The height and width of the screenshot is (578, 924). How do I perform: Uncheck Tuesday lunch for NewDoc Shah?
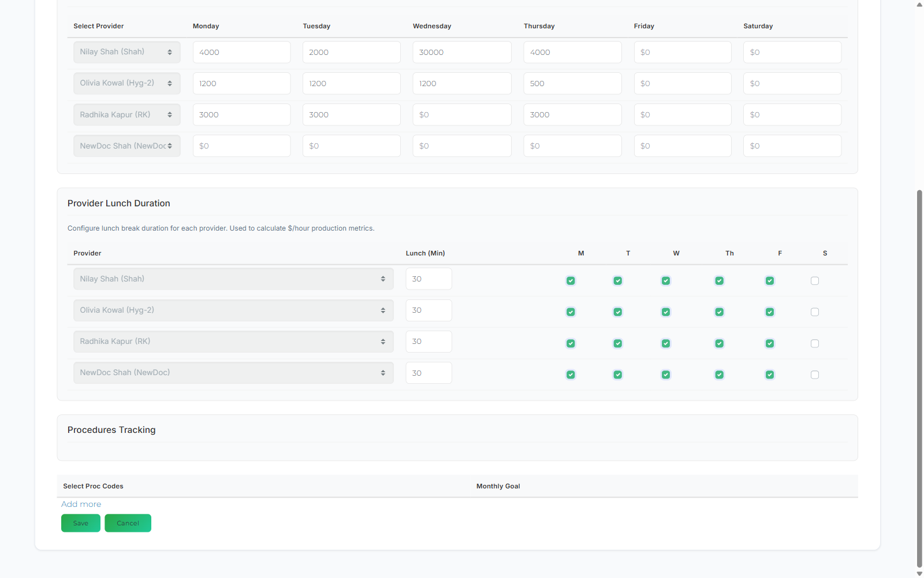(618, 375)
